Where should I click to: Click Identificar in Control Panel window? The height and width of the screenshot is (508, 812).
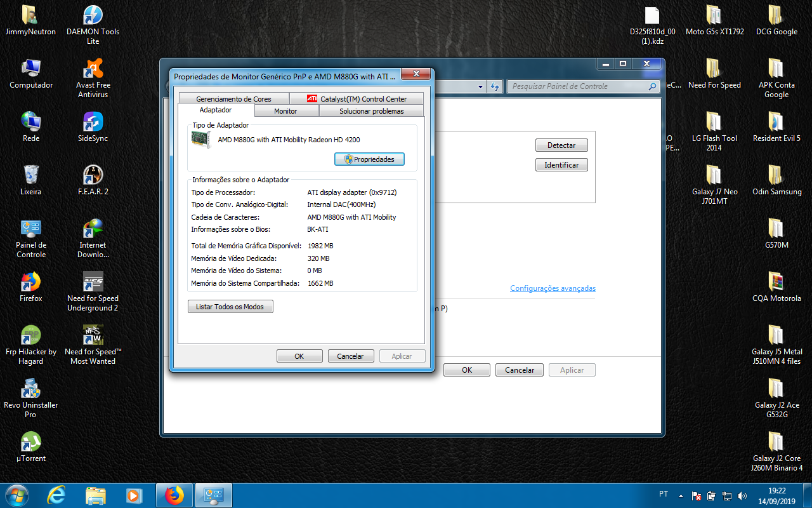point(561,165)
